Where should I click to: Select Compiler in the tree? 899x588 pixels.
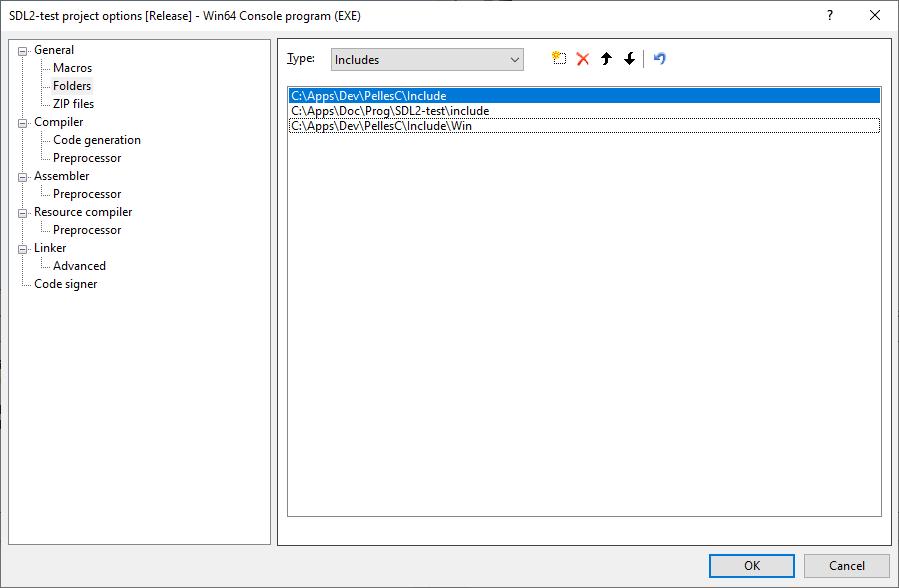click(x=58, y=122)
